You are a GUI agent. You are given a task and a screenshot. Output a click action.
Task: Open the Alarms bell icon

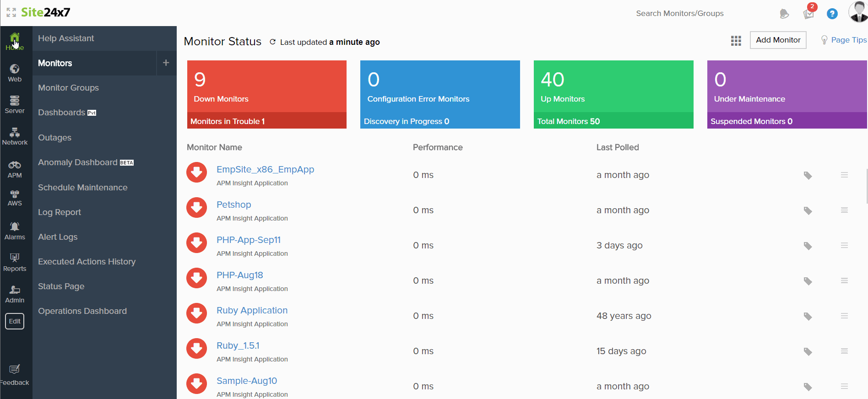click(15, 230)
